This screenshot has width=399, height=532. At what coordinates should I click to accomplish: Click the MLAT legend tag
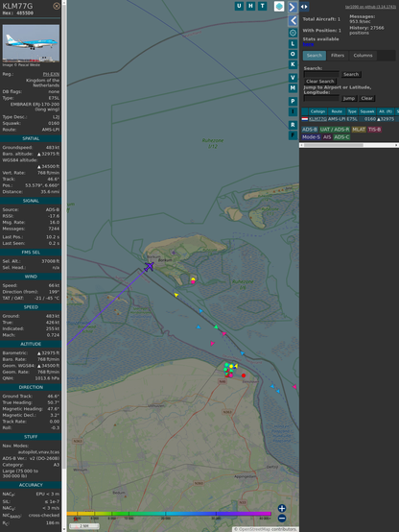click(359, 130)
